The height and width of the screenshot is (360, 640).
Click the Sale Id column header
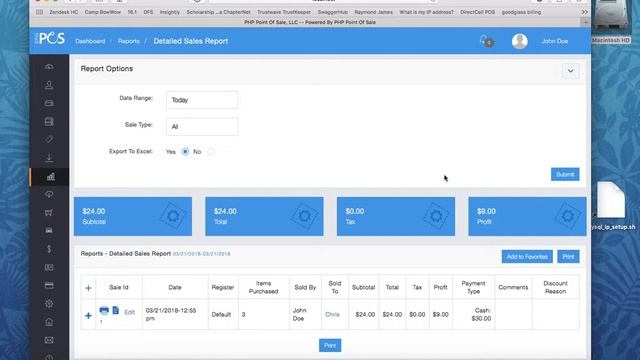click(119, 287)
